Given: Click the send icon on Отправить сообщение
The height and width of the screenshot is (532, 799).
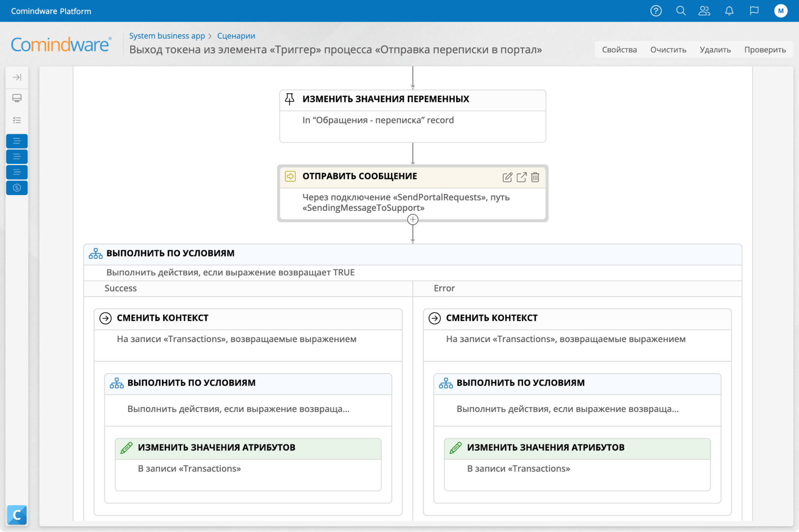Looking at the screenshot, I should click(290, 176).
